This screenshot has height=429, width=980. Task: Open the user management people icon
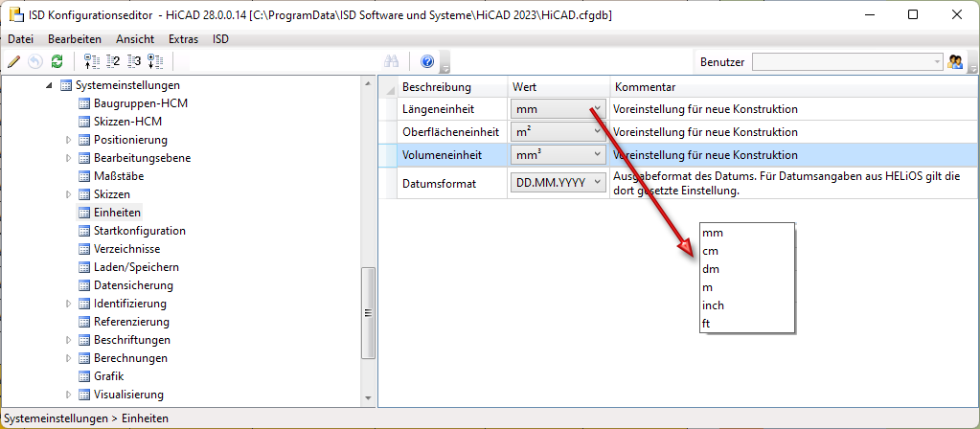tap(955, 62)
